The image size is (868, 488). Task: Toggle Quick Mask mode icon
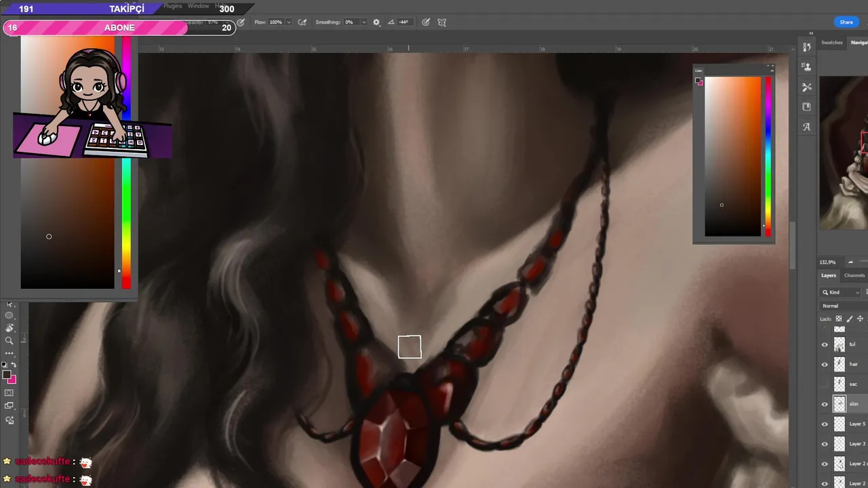click(x=9, y=392)
